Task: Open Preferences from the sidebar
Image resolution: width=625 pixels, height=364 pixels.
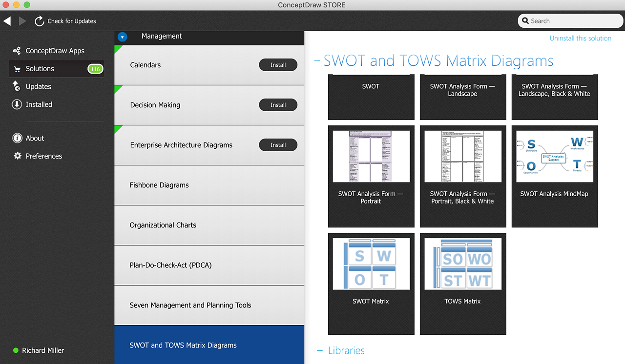Action: coord(44,156)
